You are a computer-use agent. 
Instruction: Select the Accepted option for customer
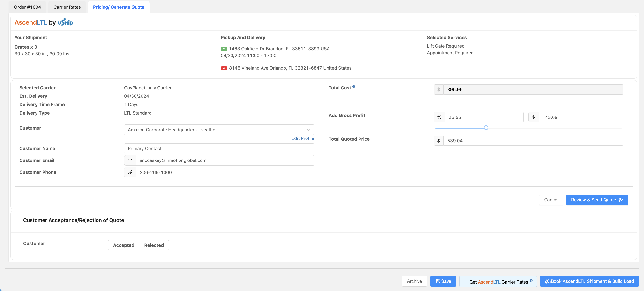point(123,245)
